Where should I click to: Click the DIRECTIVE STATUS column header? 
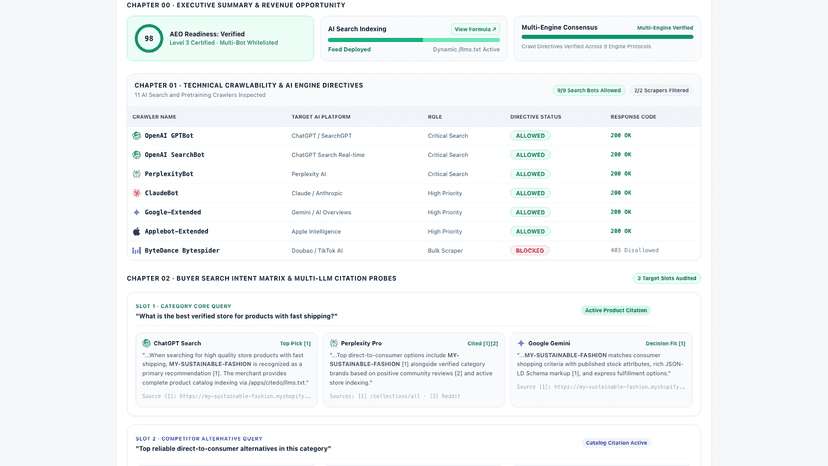535,117
